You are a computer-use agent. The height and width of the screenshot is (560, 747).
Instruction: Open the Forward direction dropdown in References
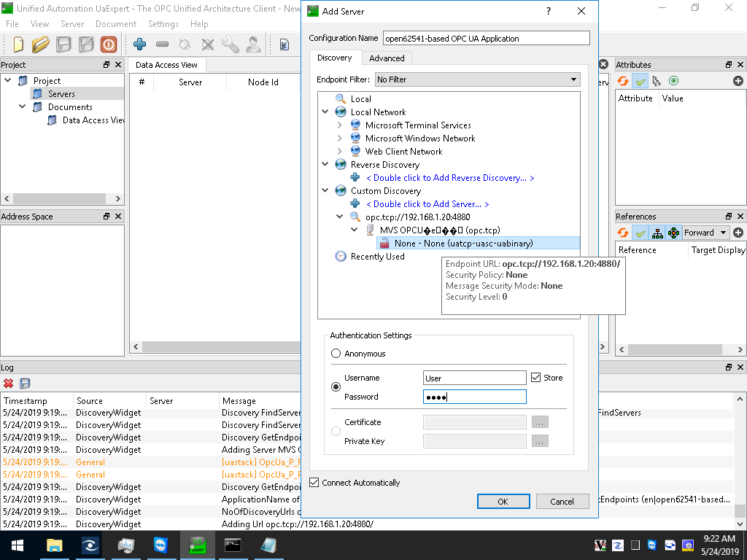click(x=705, y=233)
